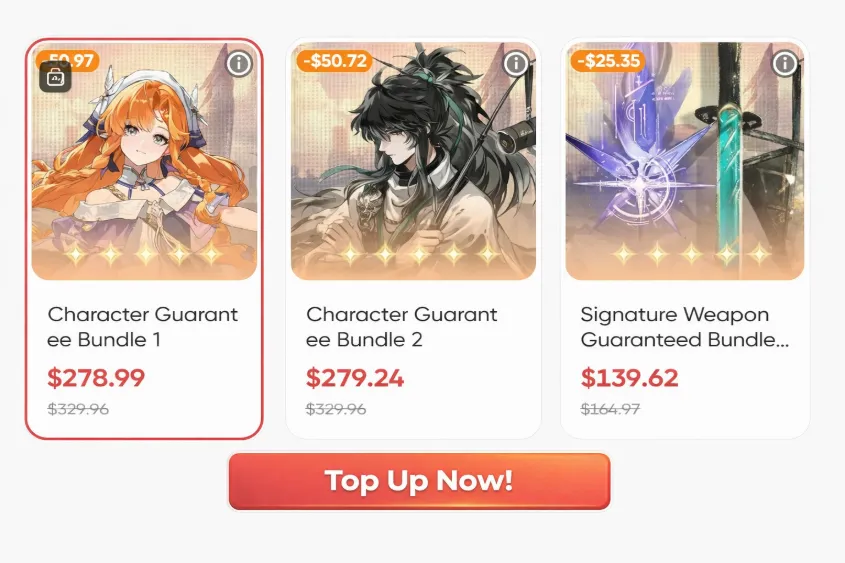Select the Character Guarantee Bundle 1 card
The image size is (845, 563).
(144, 239)
